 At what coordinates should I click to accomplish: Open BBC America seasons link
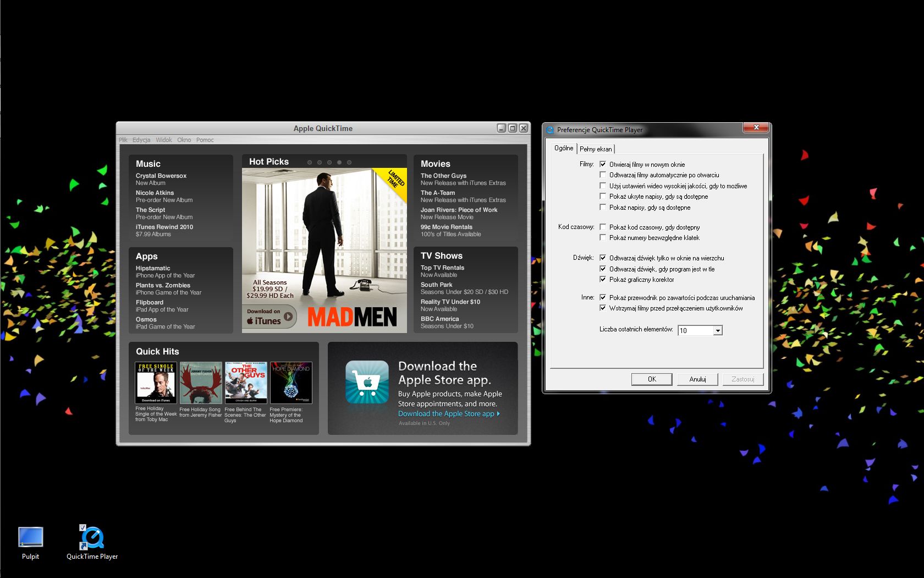click(x=447, y=322)
